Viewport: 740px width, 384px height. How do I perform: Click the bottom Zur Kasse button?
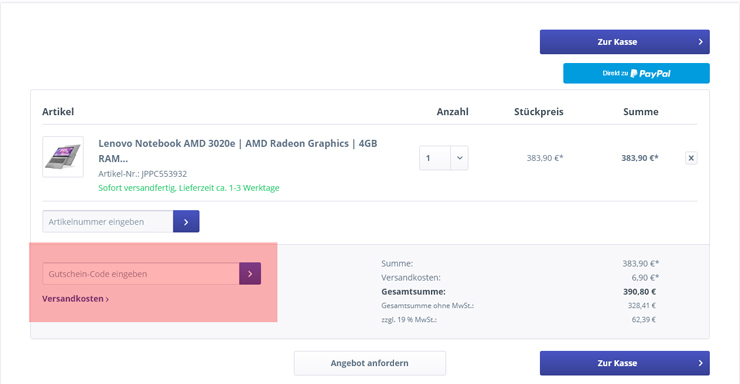(x=624, y=363)
